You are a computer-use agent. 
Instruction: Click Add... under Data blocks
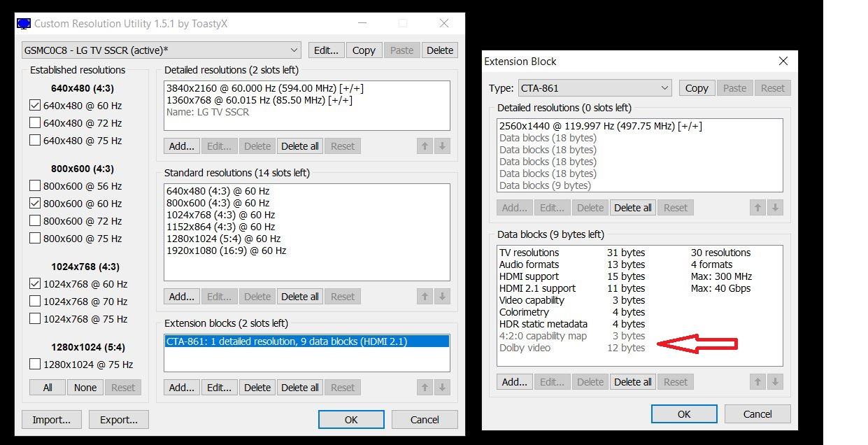[515, 382]
